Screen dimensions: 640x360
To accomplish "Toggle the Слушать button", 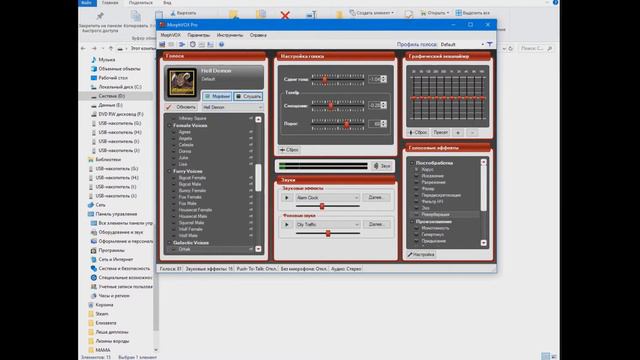I will (248, 96).
